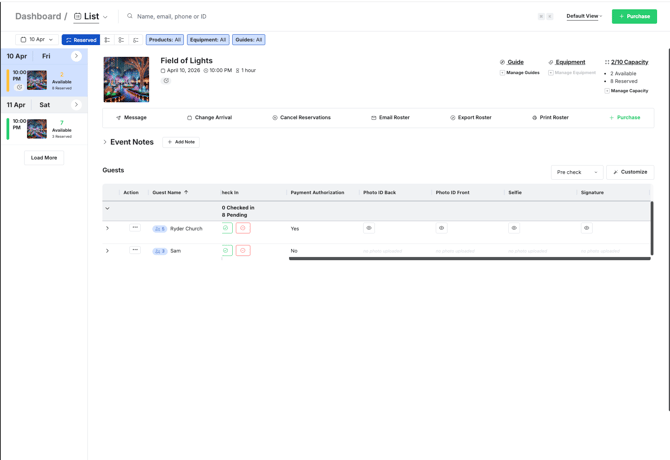Click Field of Lights main thumbnail
Screen dimensions: 670x460
(x=126, y=79)
